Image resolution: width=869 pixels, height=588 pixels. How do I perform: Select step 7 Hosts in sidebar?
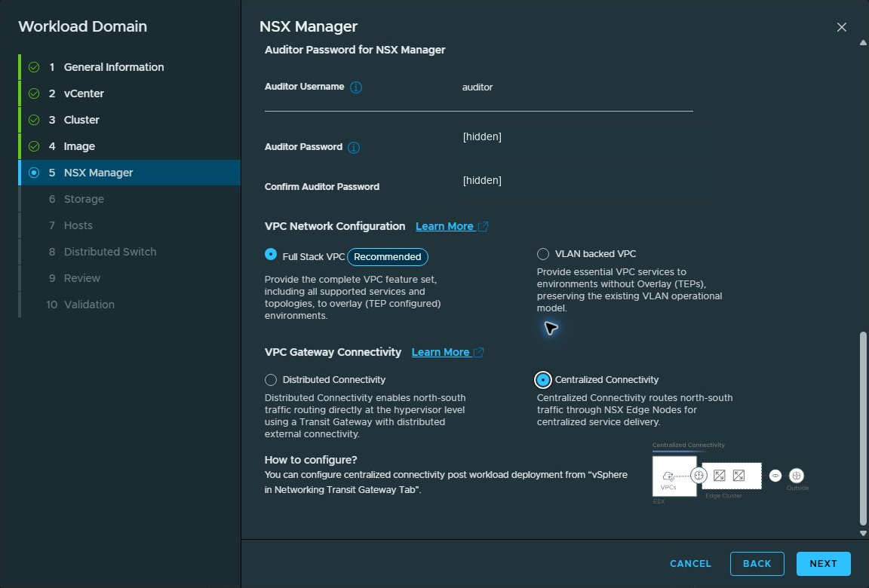point(130,225)
